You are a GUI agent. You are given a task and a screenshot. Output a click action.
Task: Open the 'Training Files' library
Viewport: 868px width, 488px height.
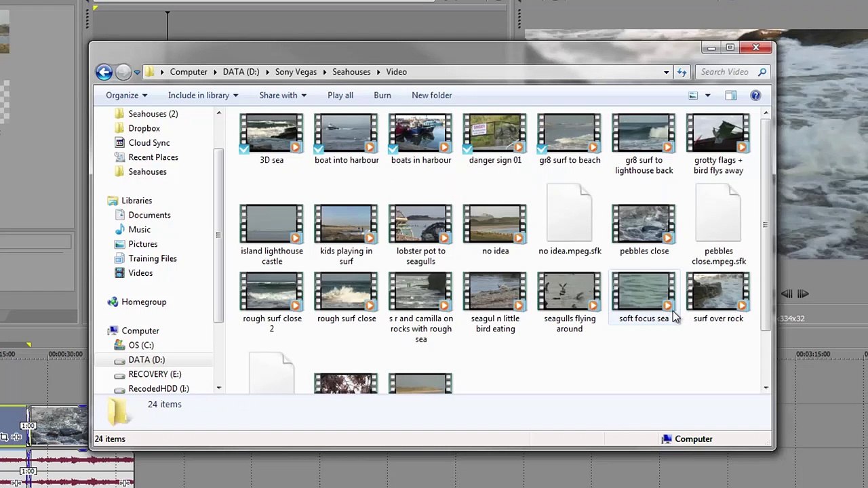pos(152,258)
